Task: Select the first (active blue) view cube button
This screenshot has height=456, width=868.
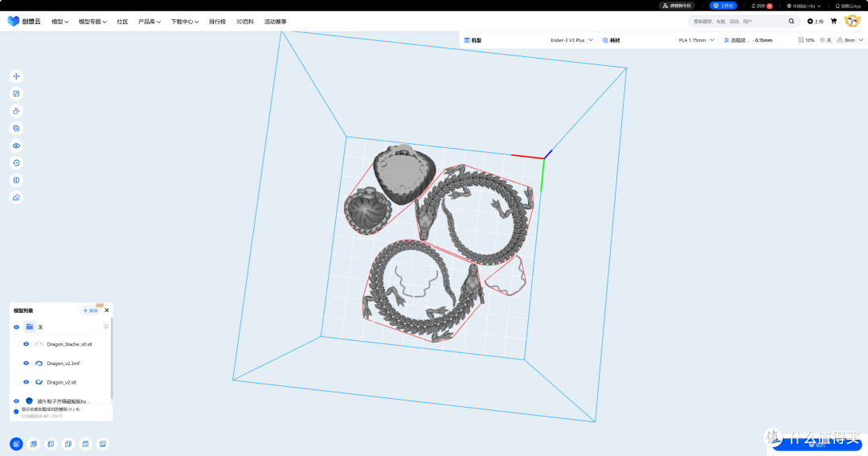Action: (16, 444)
